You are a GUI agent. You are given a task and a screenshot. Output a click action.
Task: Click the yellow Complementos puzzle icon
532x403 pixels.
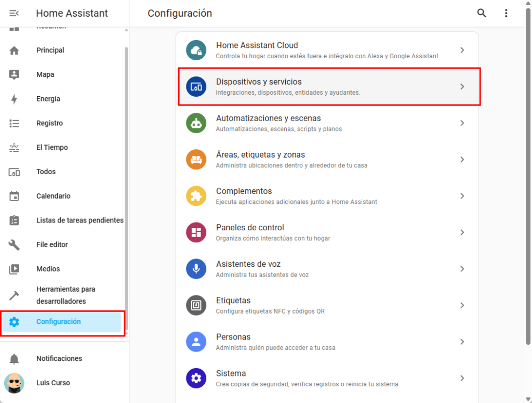(x=196, y=196)
